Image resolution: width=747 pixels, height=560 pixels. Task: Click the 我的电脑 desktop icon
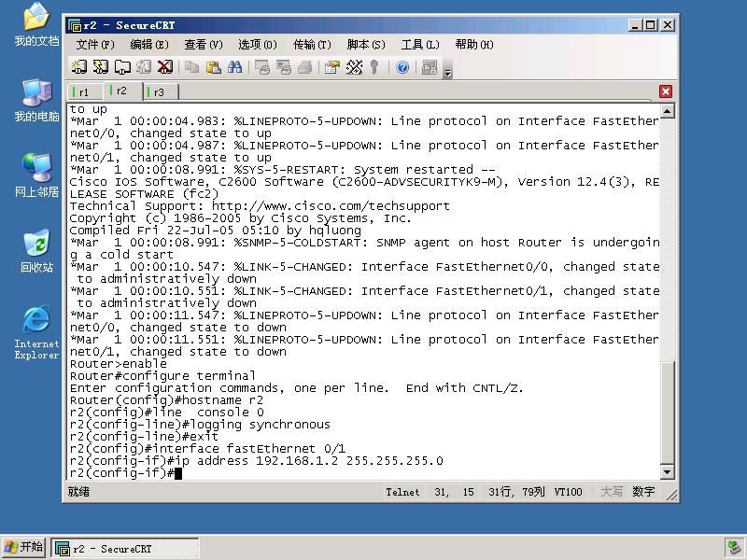point(36,101)
